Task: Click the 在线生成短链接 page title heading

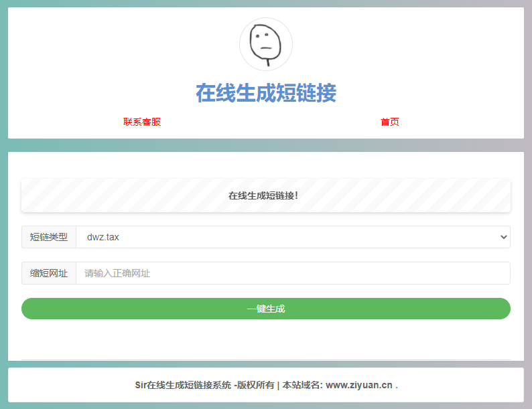Action: [266, 93]
